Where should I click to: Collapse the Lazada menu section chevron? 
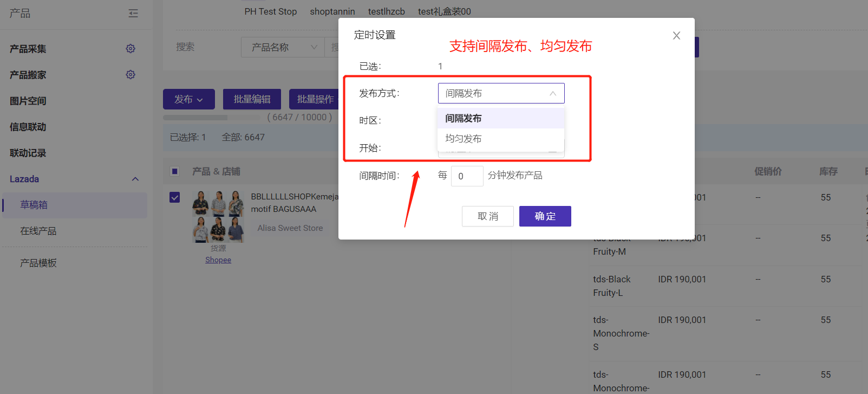(135, 179)
